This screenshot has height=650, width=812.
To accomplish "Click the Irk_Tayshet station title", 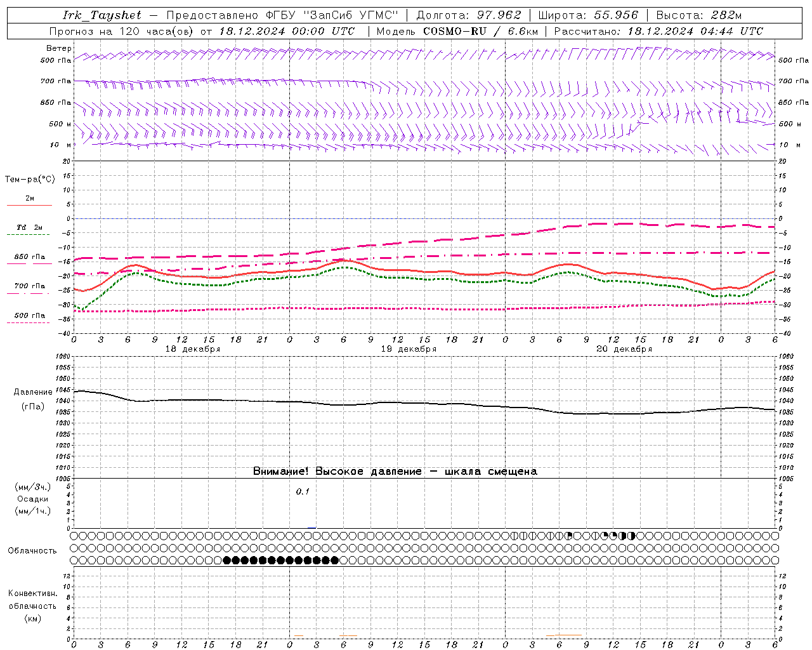I will [x=102, y=15].
